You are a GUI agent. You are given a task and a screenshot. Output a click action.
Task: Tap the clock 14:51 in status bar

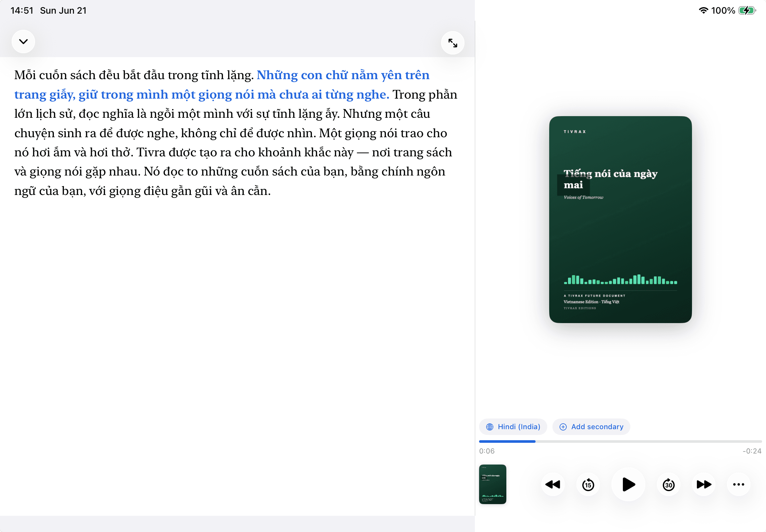click(x=22, y=11)
